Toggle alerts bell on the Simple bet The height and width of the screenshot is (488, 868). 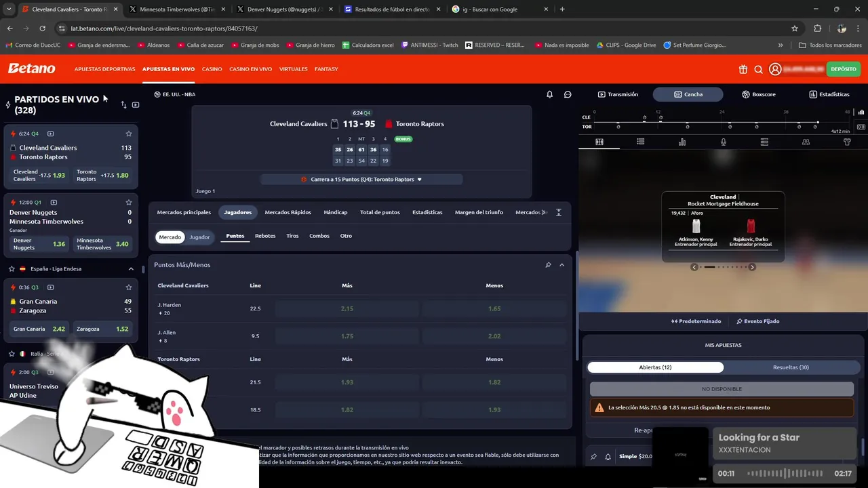608,457
